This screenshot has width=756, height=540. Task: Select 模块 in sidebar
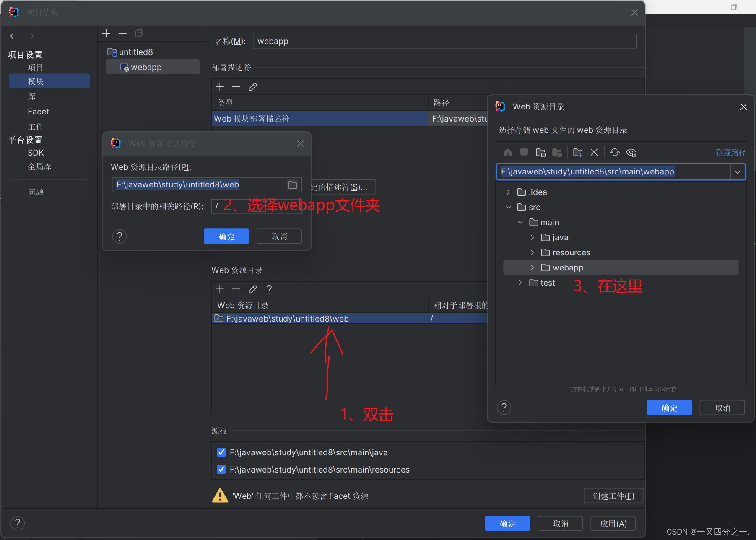click(49, 81)
